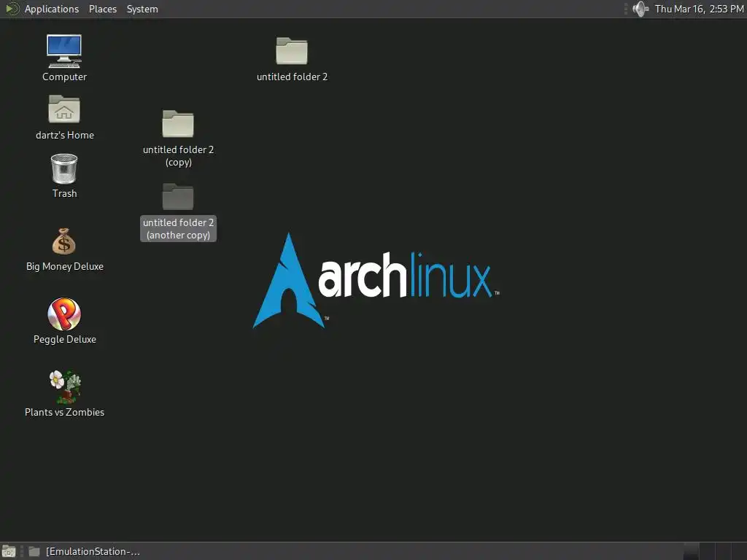
Task: Select the dartz's Home folder icon
Action: pos(64,109)
